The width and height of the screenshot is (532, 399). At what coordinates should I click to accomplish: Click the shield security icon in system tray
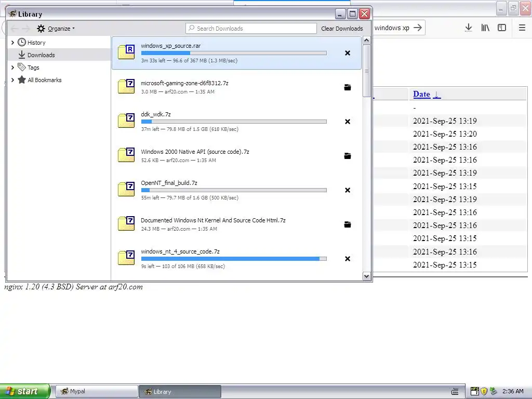tap(484, 391)
